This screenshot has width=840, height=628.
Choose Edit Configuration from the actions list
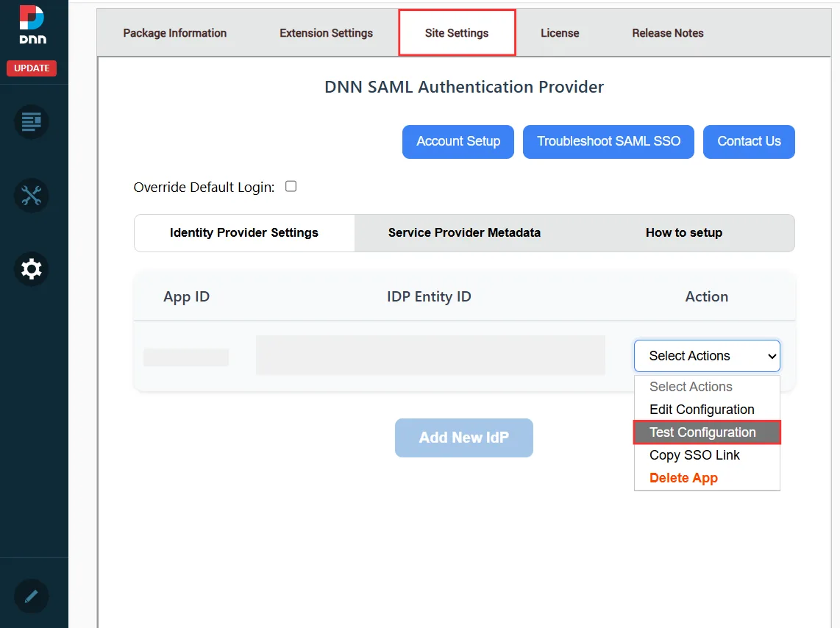(x=707, y=410)
